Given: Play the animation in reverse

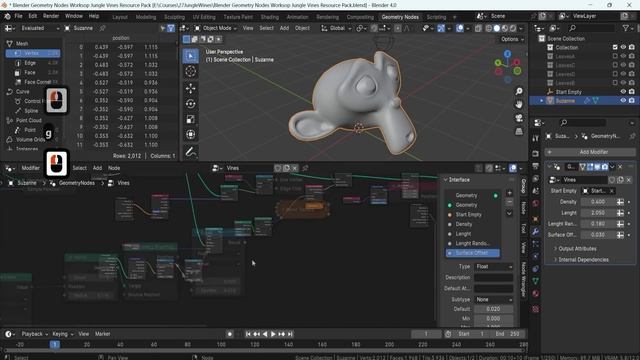Looking at the screenshot, I should pyautogui.click(x=265, y=334).
